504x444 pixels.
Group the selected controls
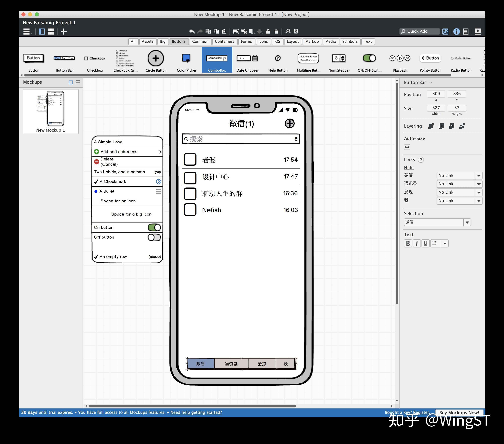tap(236, 31)
